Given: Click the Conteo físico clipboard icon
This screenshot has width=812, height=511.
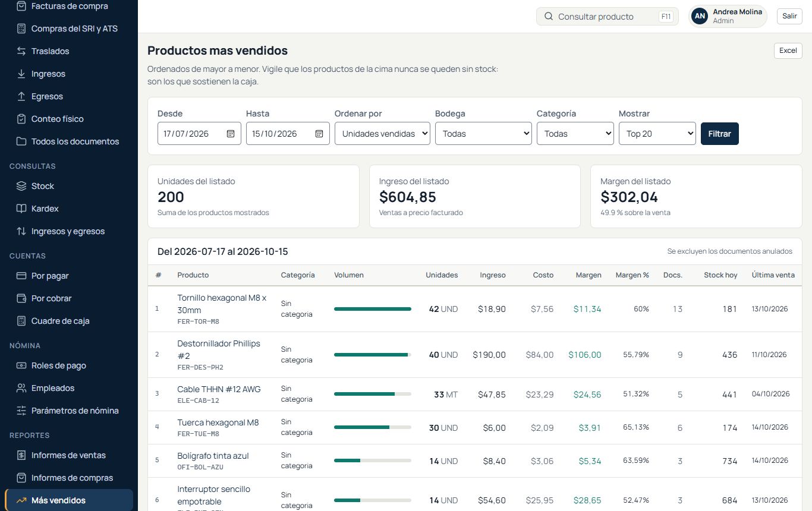Looking at the screenshot, I should (21, 119).
